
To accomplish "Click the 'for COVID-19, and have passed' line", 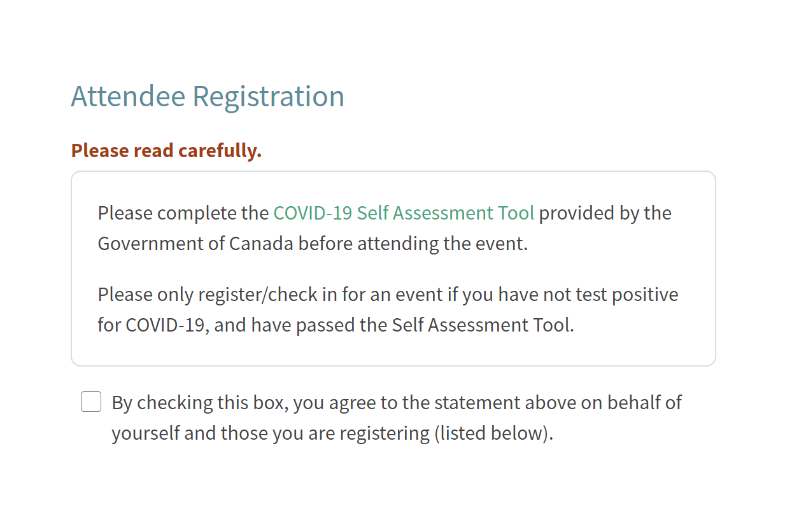I will point(336,325).
